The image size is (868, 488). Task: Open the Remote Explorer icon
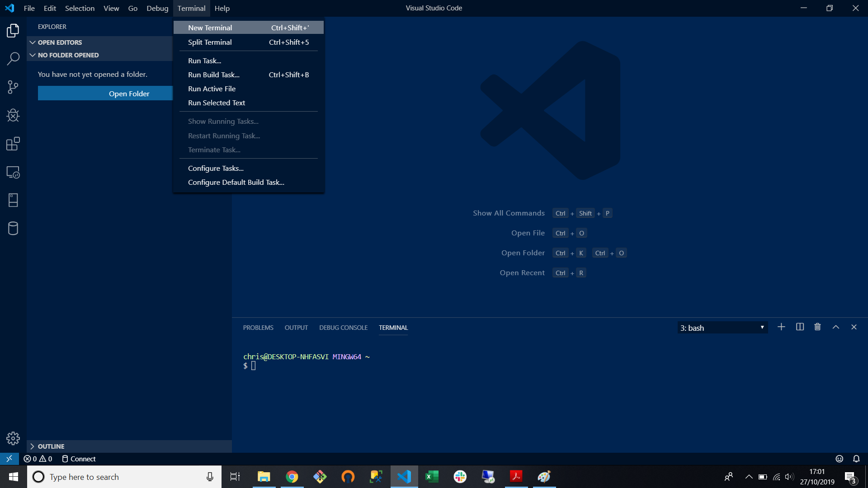pos(13,172)
